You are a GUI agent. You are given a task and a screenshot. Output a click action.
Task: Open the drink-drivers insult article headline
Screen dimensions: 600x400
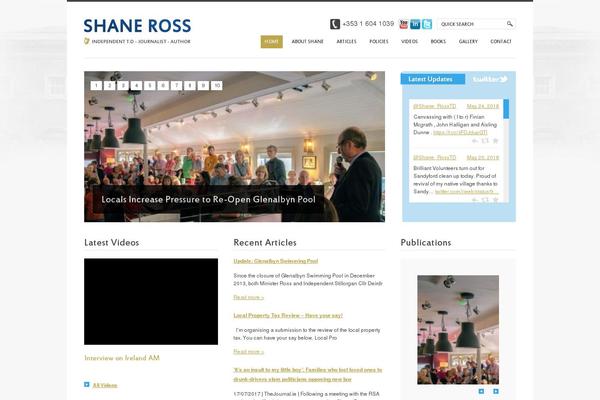[x=308, y=375]
